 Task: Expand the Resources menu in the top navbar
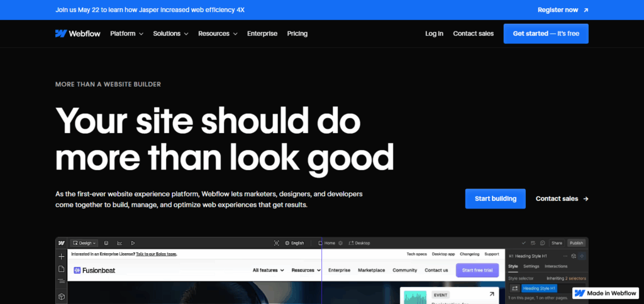218,34
